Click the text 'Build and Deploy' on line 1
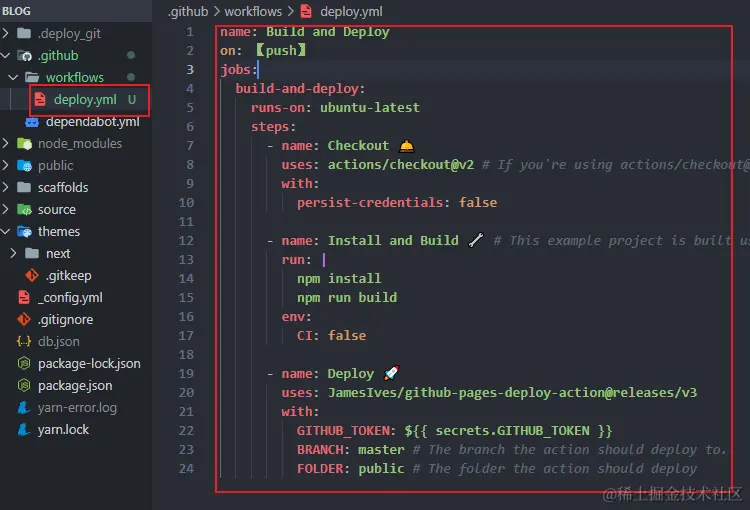This screenshot has height=510, width=750. 328,32
